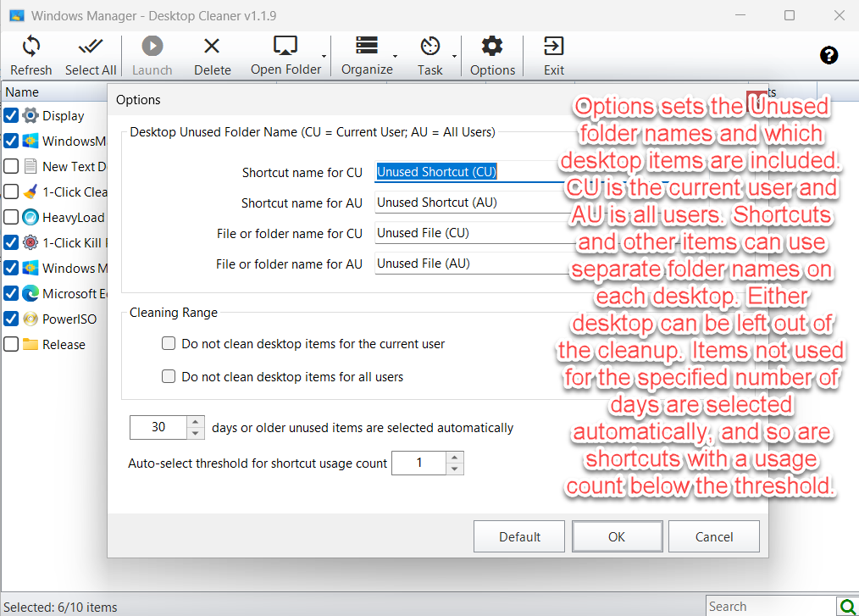
Task: Open Options via the gear icon
Action: tap(492, 46)
